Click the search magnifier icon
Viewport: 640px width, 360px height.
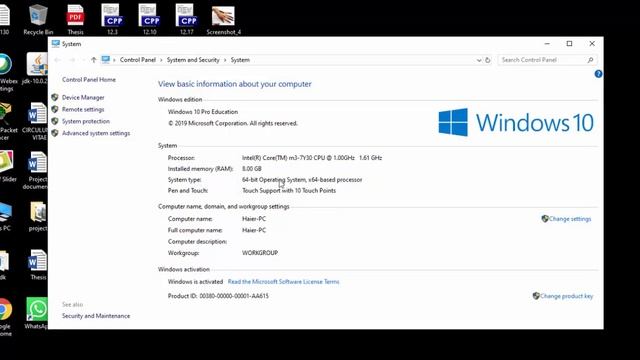(590, 60)
